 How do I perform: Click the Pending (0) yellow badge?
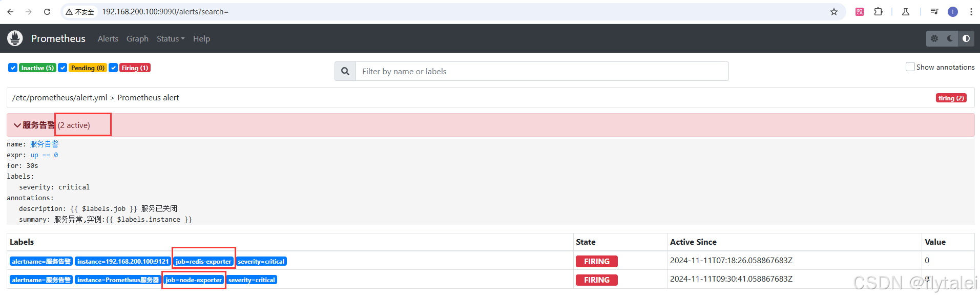tap(88, 68)
